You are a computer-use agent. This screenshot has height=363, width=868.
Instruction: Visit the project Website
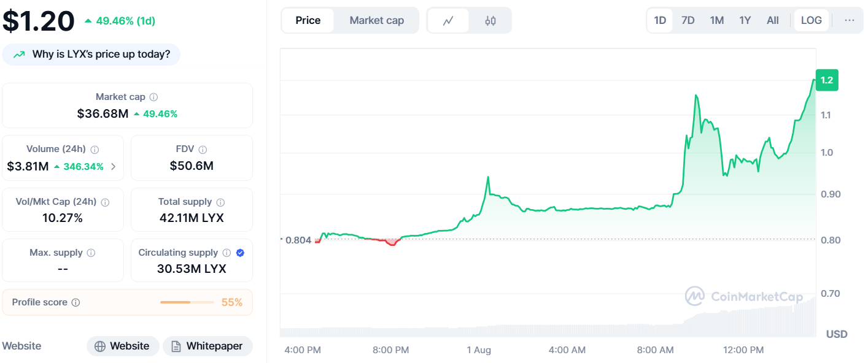(x=123, y=346)
